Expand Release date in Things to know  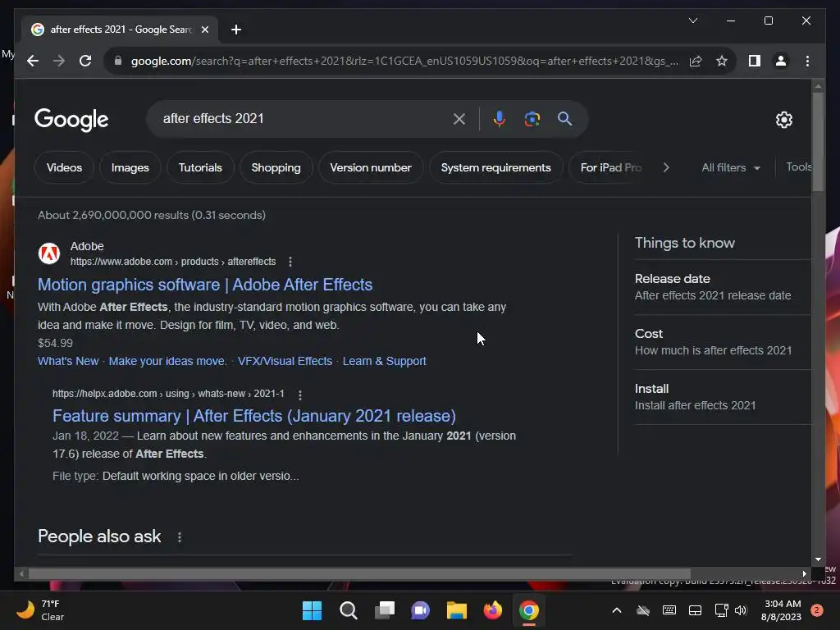pyautogui.click(x=722, y=287)
